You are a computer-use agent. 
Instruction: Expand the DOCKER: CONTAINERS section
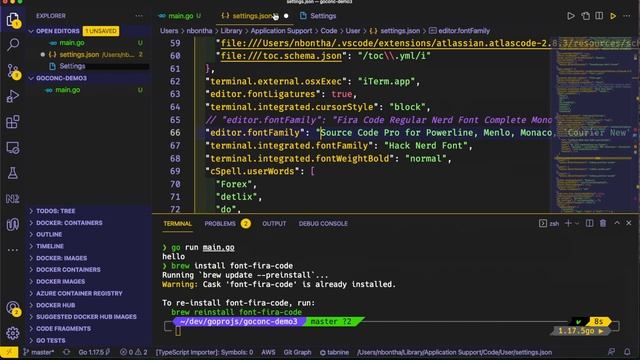point(69,223)
